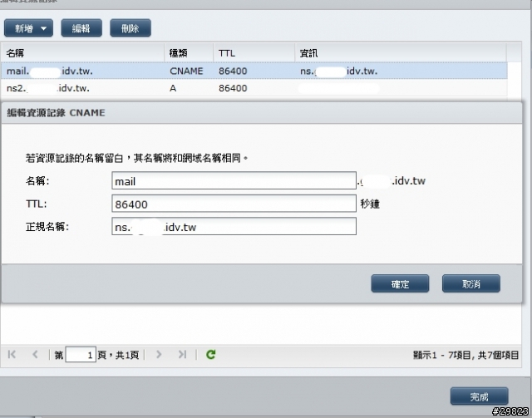
Task: Go to last page icon
Action: [x=182, y=355]
